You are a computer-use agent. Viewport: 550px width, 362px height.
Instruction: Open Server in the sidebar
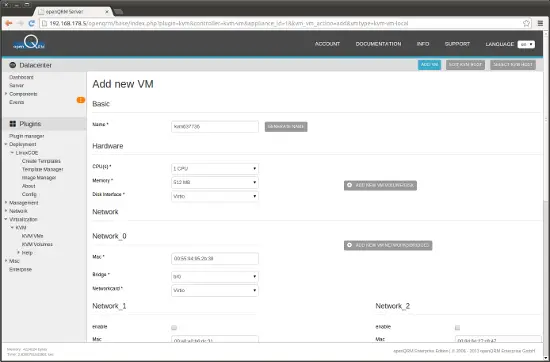pyautogui.click(x=16, y=85)
